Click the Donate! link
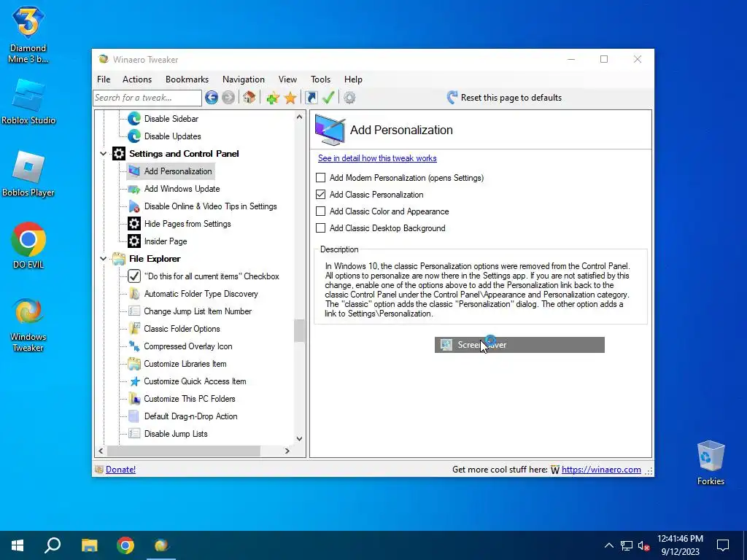This screenshot has height=560, width=747. [120, 470]
